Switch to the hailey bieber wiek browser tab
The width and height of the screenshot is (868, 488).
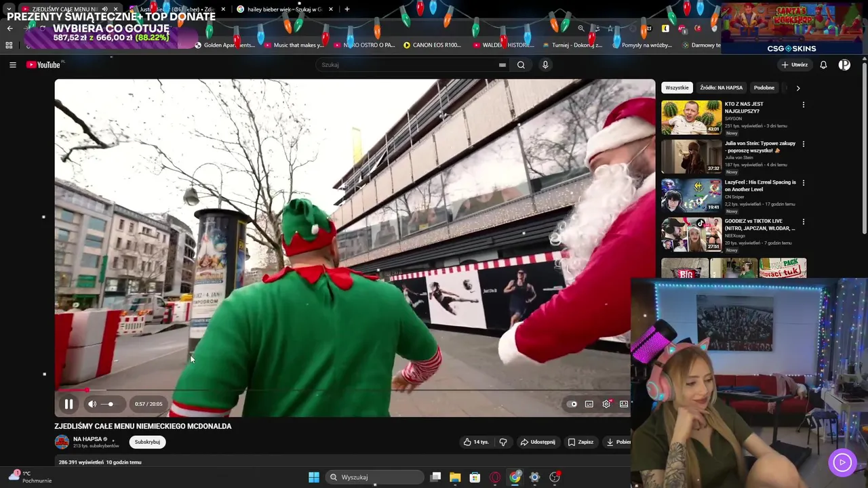pyautogui.click(x=285, y=9)
